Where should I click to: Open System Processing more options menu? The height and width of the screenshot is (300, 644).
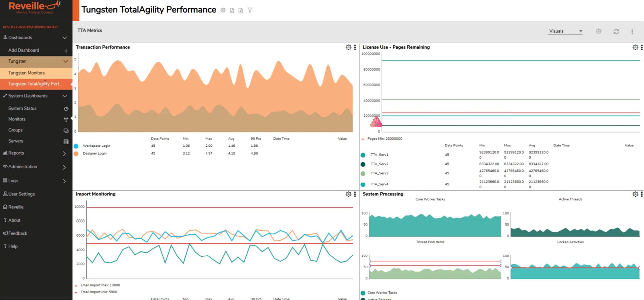(x=642, y=194)
